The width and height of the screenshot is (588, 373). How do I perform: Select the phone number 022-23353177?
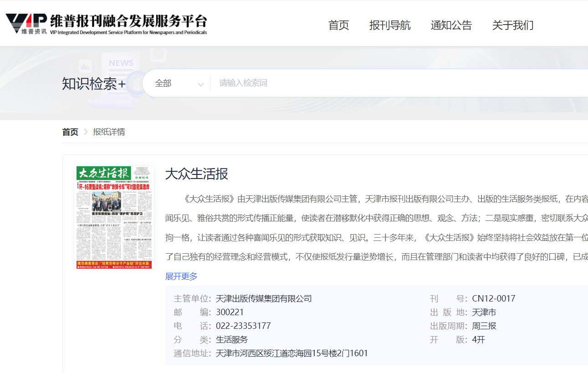243,326
